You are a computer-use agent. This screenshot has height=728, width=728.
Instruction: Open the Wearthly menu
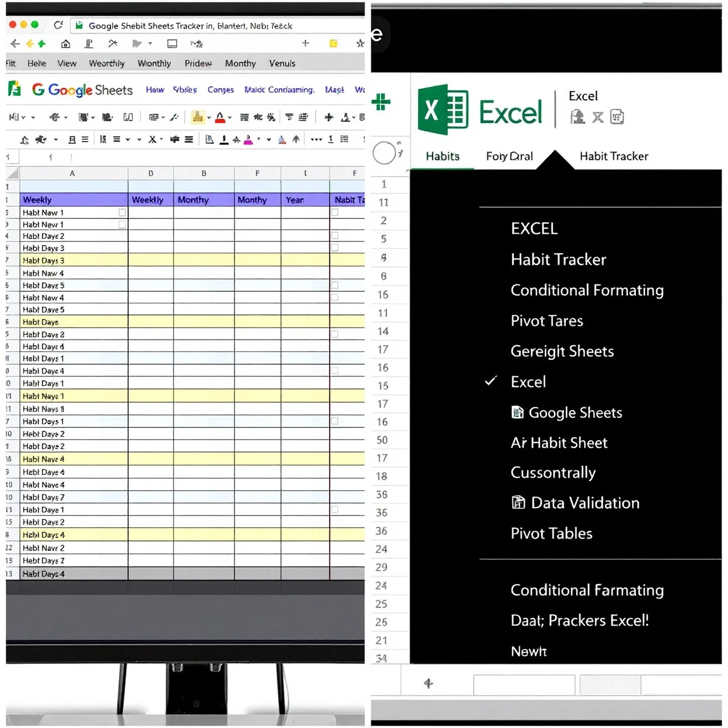[x=106, y=63]
